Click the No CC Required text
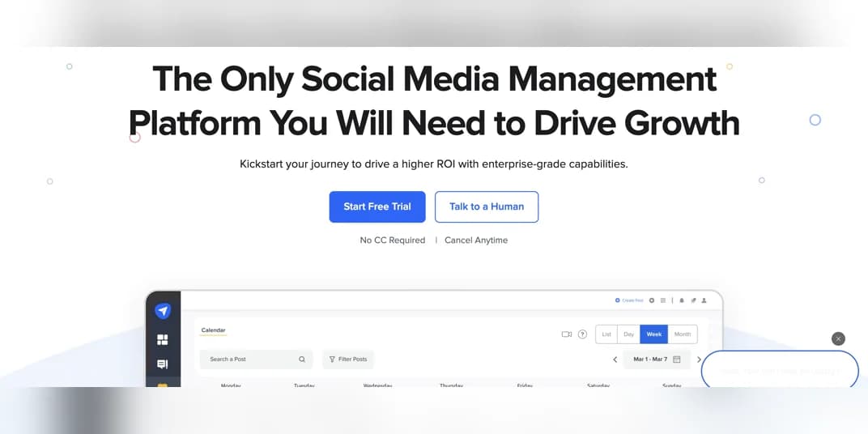Screen dimensions: 868x434 393,240
